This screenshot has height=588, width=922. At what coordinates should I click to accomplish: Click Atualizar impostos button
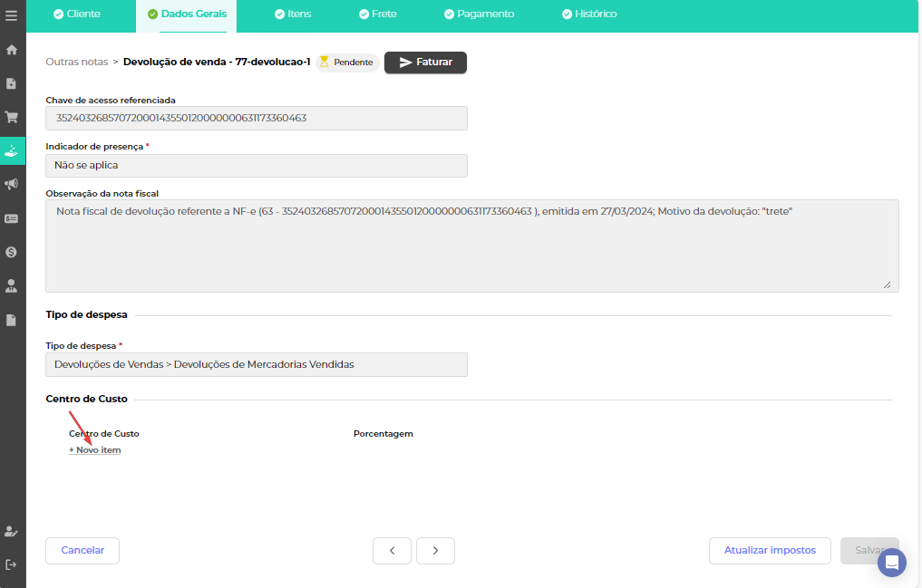click(770, 551)
